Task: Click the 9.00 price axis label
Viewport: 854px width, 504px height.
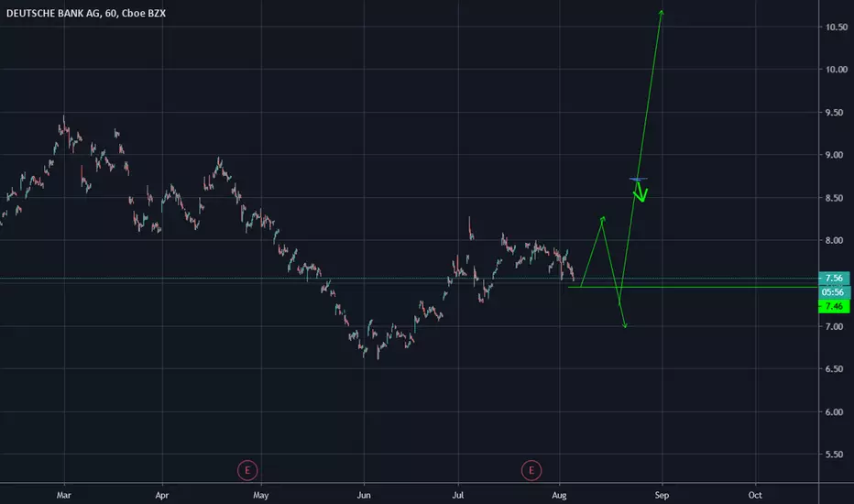Action: click(837, 155)
